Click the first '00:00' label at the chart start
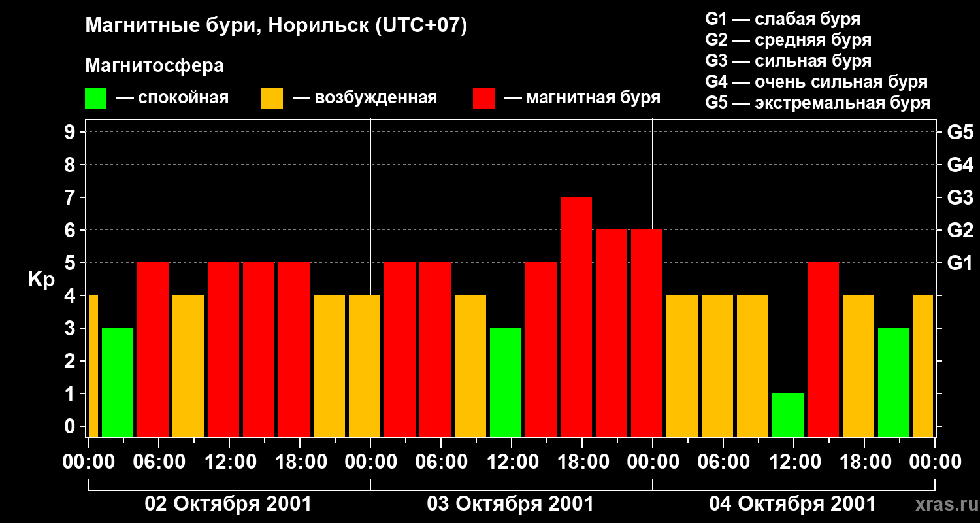 (88, 462)
